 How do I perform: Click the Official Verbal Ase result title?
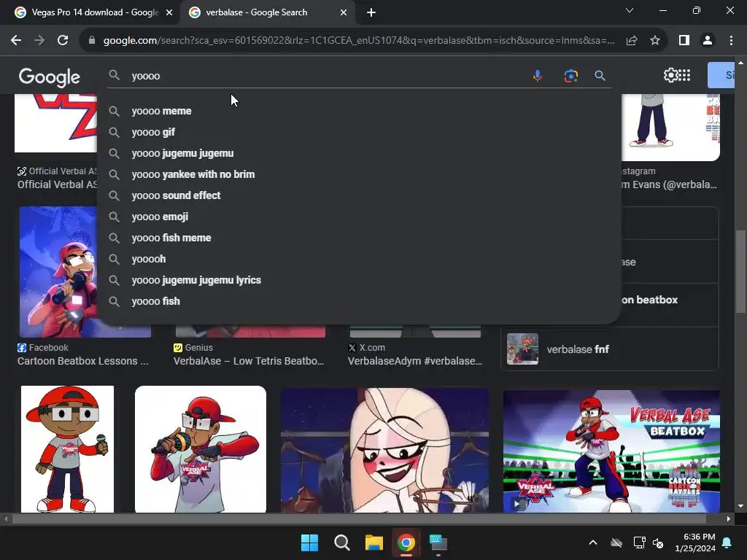point(57,184)
